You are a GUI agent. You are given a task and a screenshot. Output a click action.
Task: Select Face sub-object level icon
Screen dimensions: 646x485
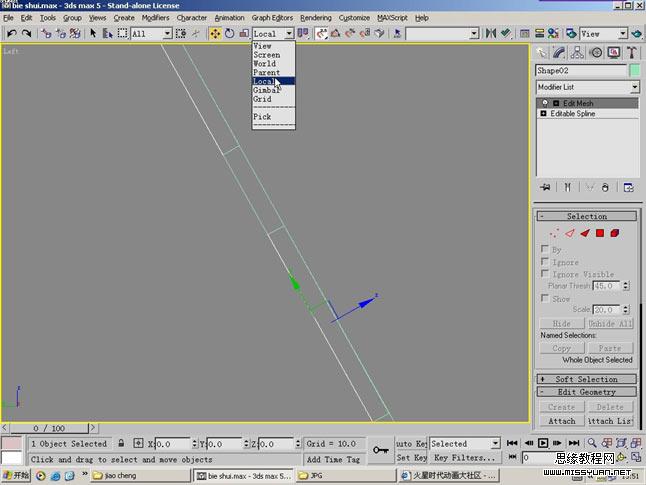pyautogui.click(x=585, y=233)
